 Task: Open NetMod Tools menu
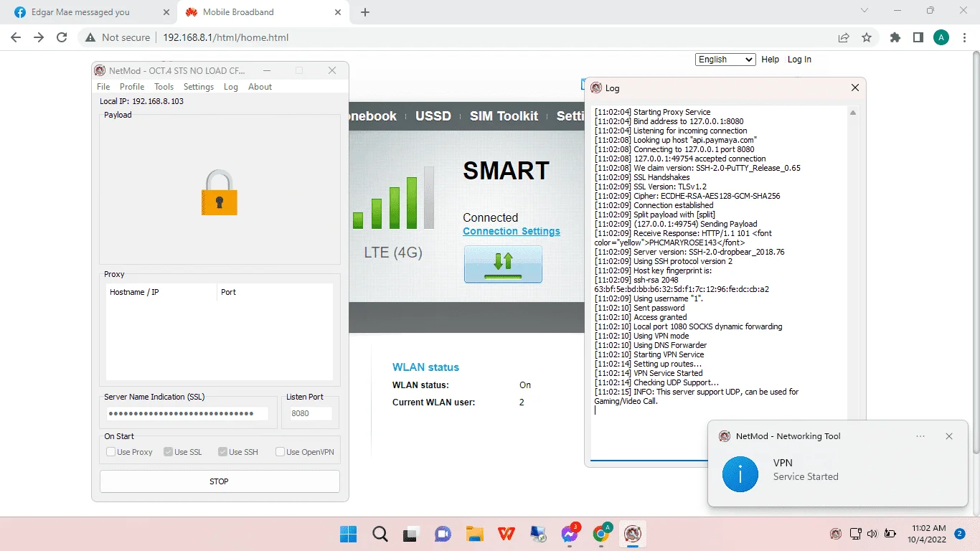(x=164, y=87)
